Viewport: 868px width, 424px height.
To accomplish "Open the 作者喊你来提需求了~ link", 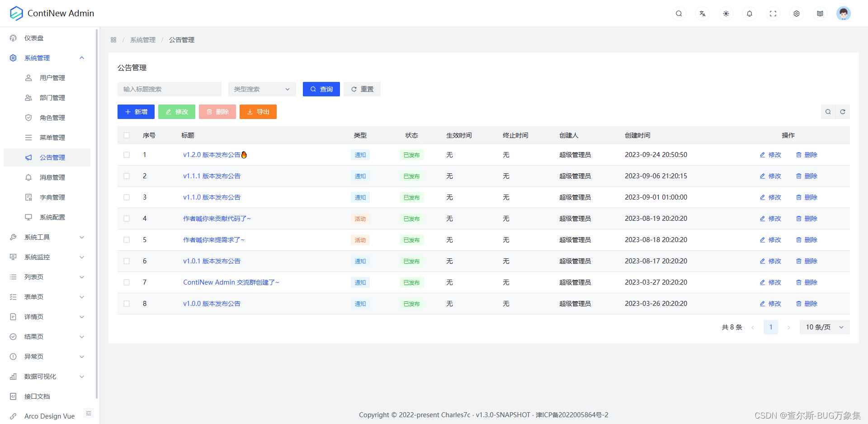I will (x=214, y=240).
